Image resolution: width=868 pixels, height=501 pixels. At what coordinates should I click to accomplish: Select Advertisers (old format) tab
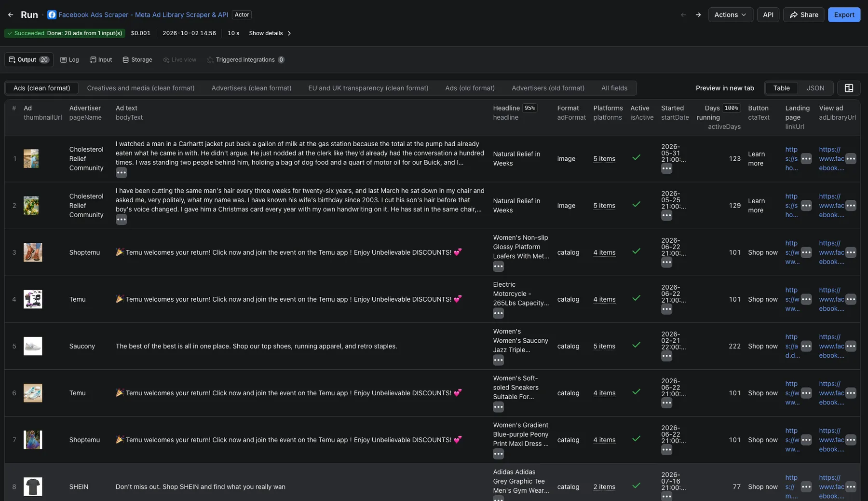[x=548, y=88]
